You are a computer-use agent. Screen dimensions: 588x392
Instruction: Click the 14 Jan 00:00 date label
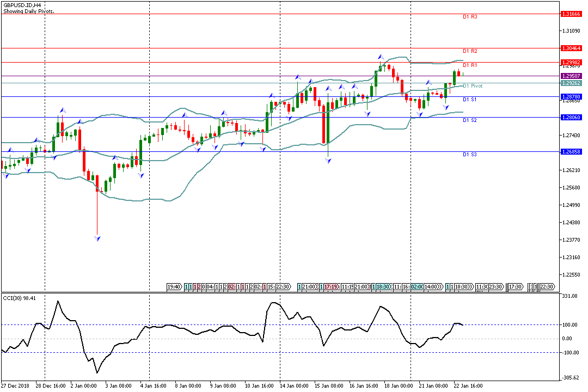(x=296, y=385)
